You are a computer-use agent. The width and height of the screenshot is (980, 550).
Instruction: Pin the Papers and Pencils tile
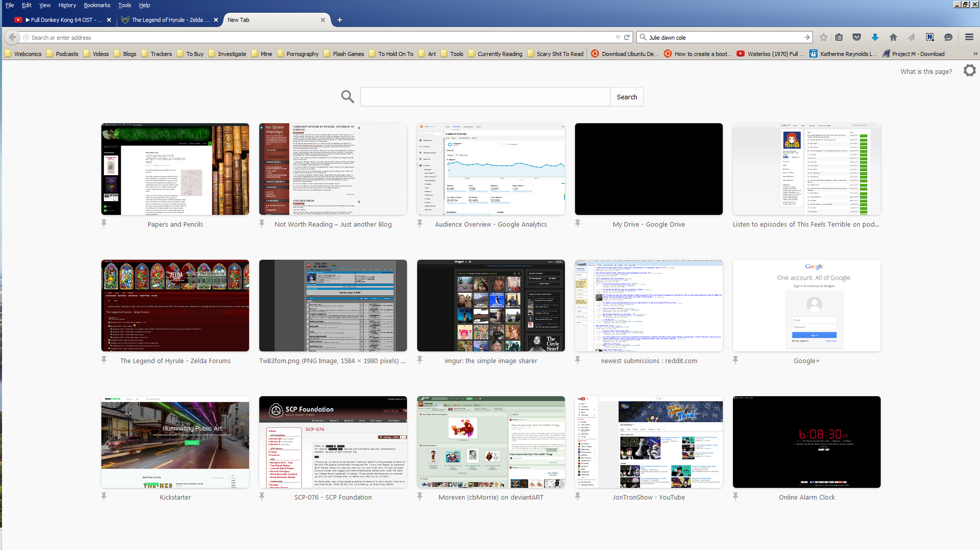tap(104, 224)
